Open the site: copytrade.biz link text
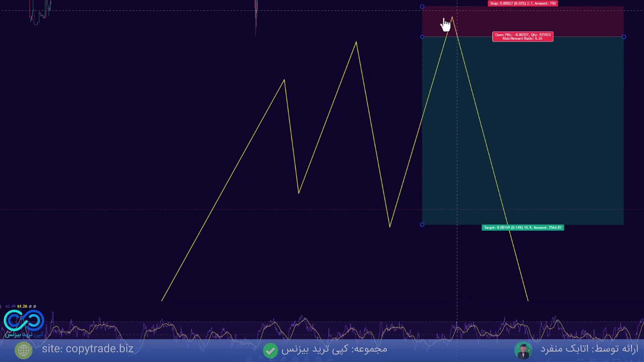The height and width of the screenshot is (362, 644). [88, 349]
